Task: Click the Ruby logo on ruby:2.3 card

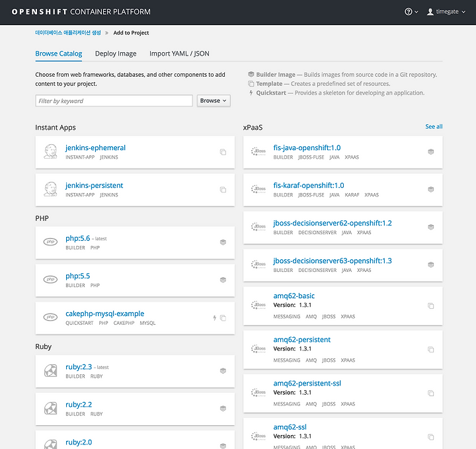Action: (50, 371)
